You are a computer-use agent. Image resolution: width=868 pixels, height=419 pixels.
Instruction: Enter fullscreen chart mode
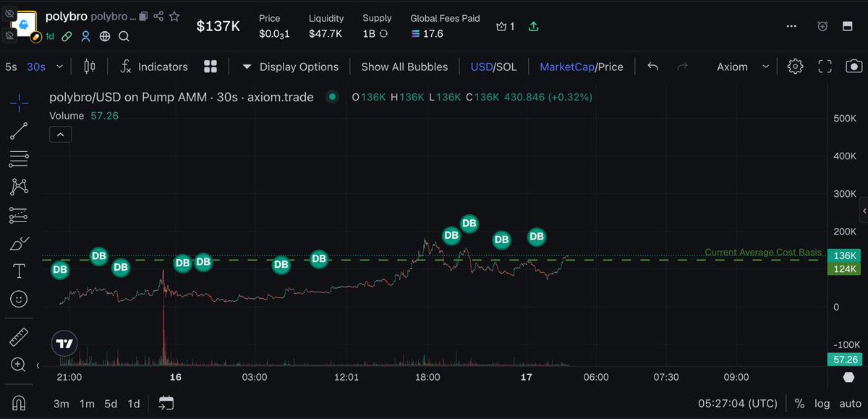pyautogui.click(x=825, y=67)
